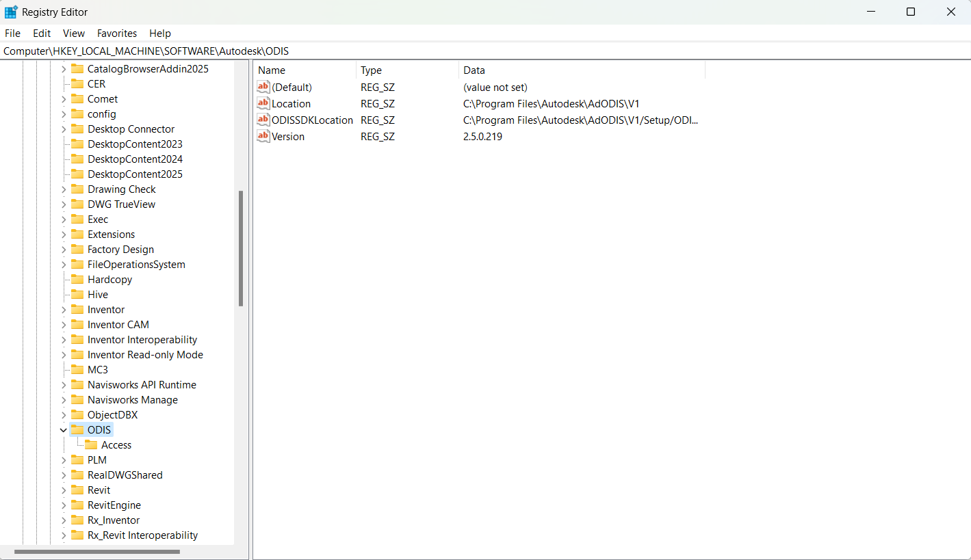
Task: Click the string icon next to ODISSDKLocation
Action: click(x=263, y=120)
